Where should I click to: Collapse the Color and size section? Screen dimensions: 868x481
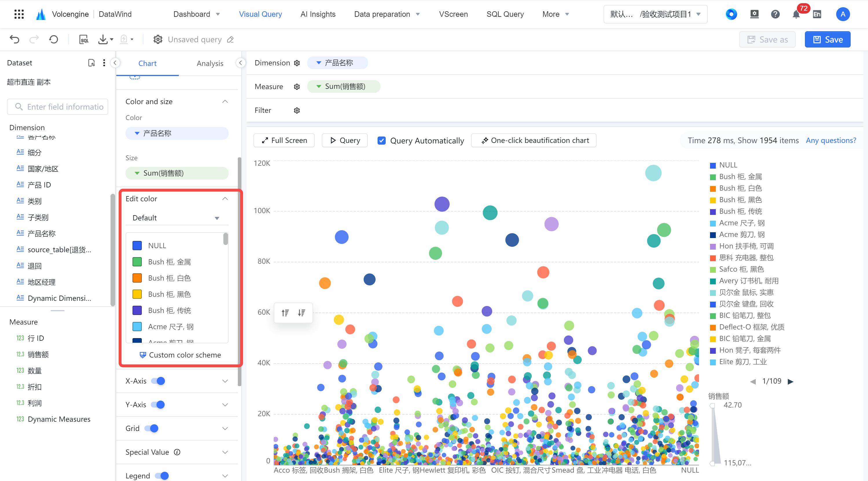coord(225,102)
